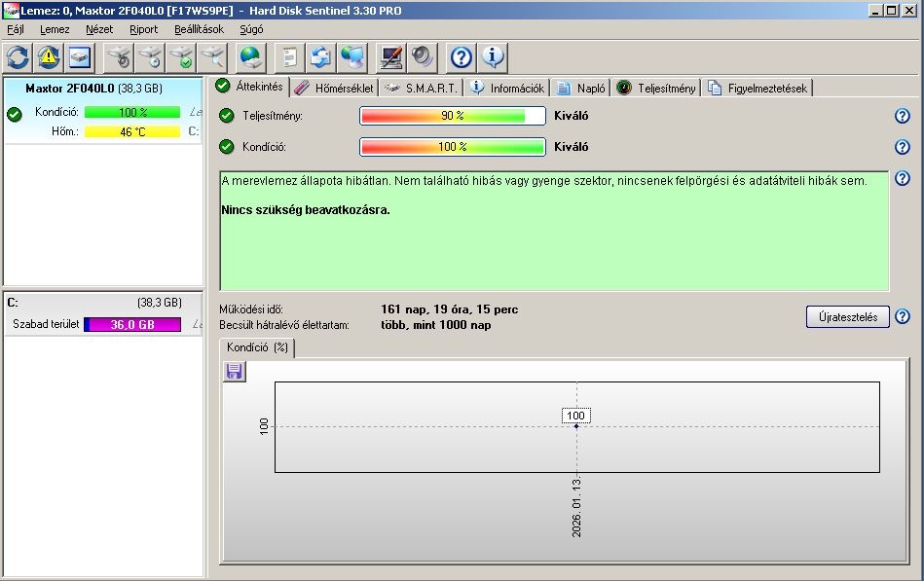Open the Beállítások menu
Screen dimensions: 924x581
200,29
